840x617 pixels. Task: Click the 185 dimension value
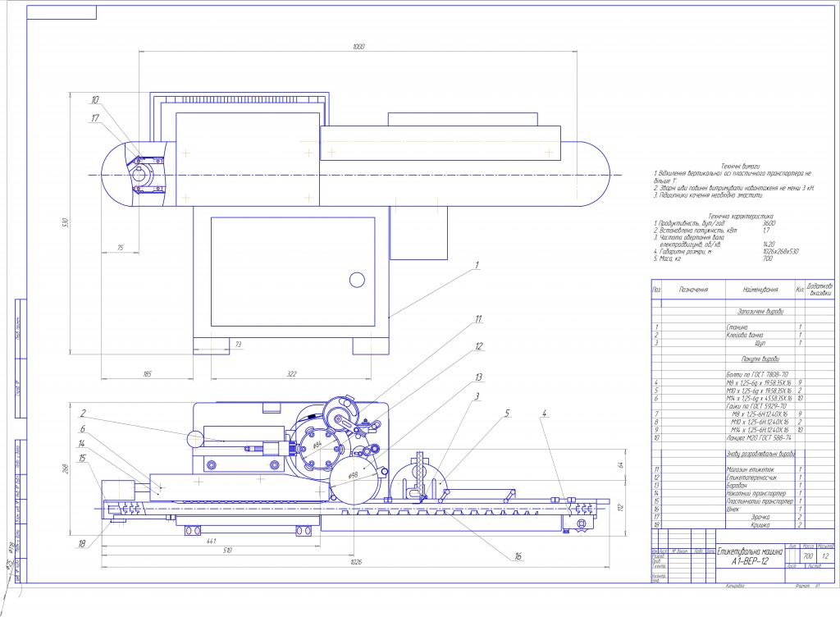click(148, 374)
